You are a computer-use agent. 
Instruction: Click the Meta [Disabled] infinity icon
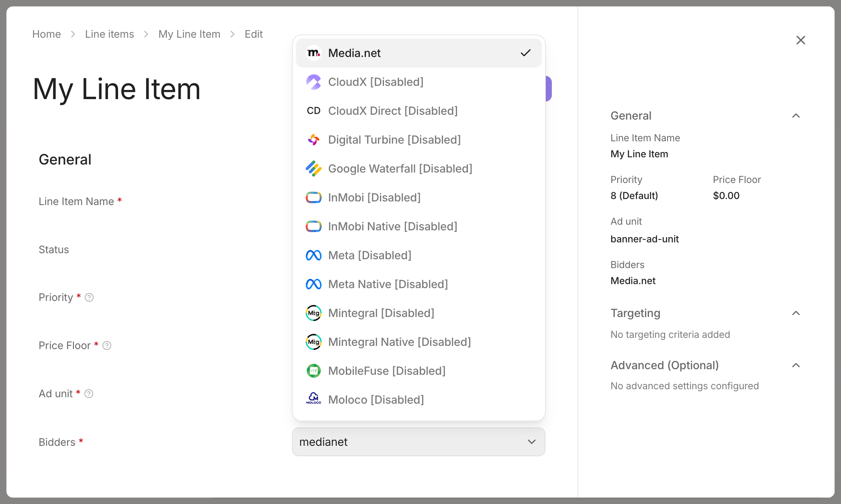coord(314,255)
